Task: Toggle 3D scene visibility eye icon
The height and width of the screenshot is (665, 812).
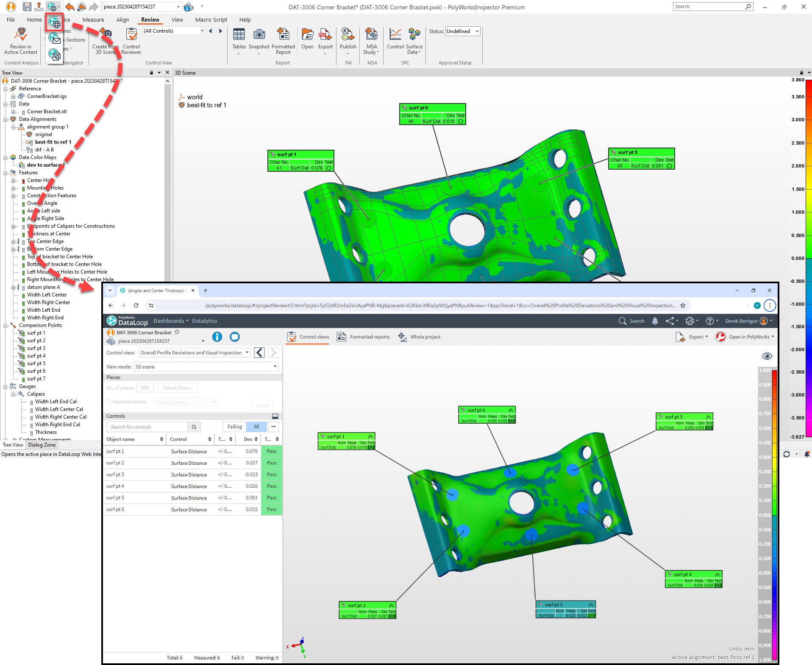Action: click(767, 356)
